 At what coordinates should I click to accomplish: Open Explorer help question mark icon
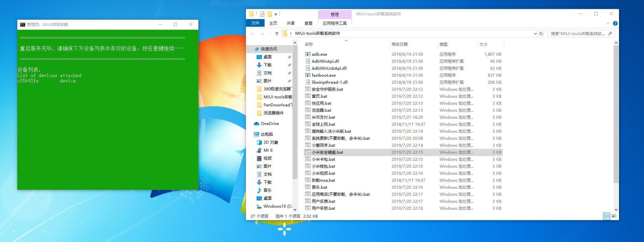click(x=615, y=23)
